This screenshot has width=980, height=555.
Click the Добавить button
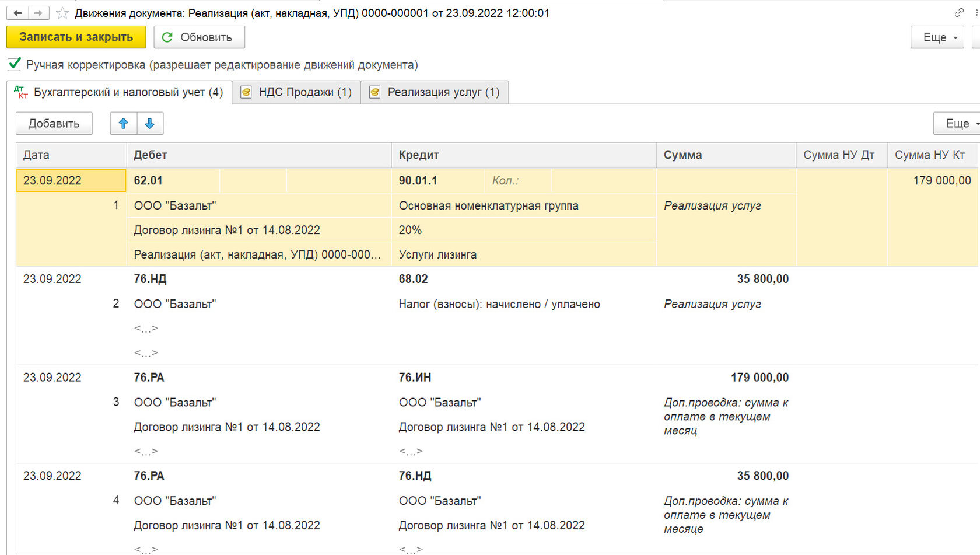click(54, 123)
